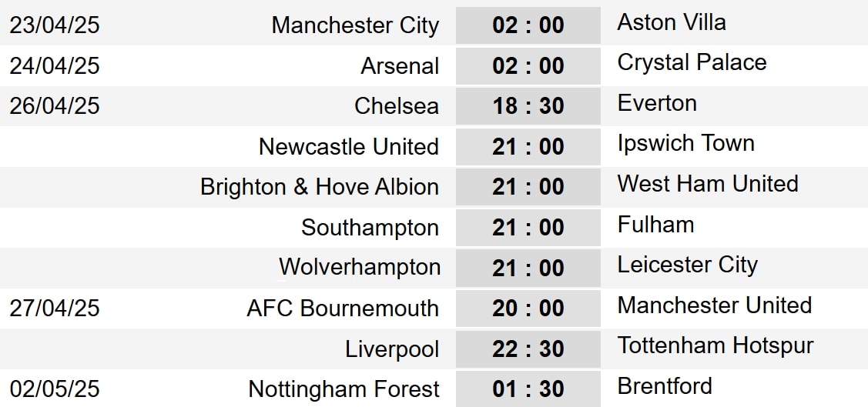Open the Newcastle United team link
The height and width of the screenshot is (407, 868).
(349, 146)
